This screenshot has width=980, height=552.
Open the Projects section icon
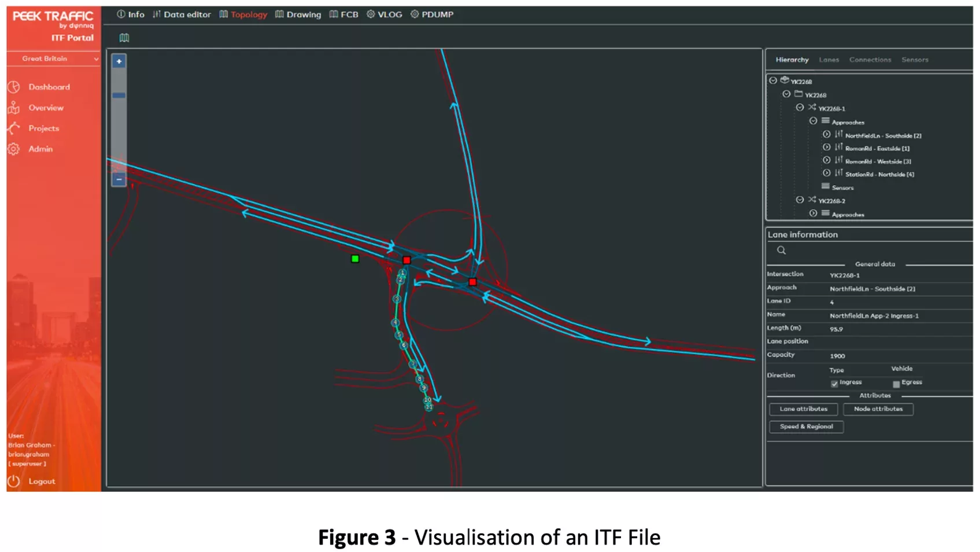(14, 128)
